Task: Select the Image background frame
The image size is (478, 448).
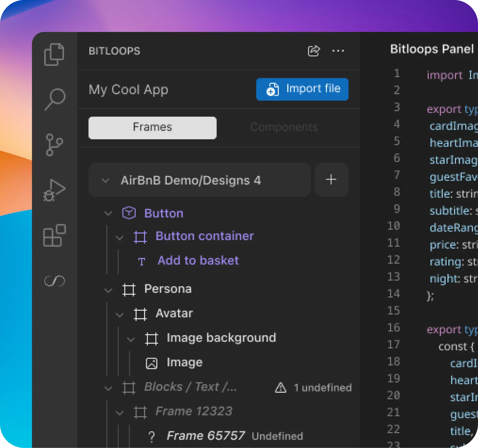Action: (x=221, y=338)
